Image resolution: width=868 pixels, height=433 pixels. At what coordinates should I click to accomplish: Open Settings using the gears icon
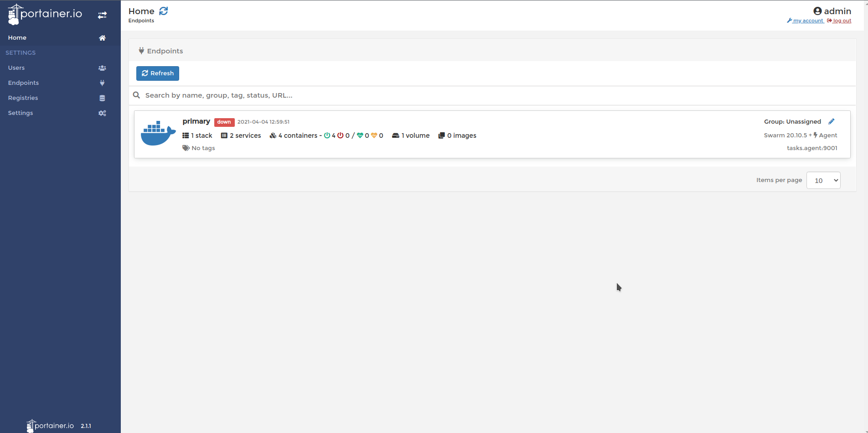102,113
